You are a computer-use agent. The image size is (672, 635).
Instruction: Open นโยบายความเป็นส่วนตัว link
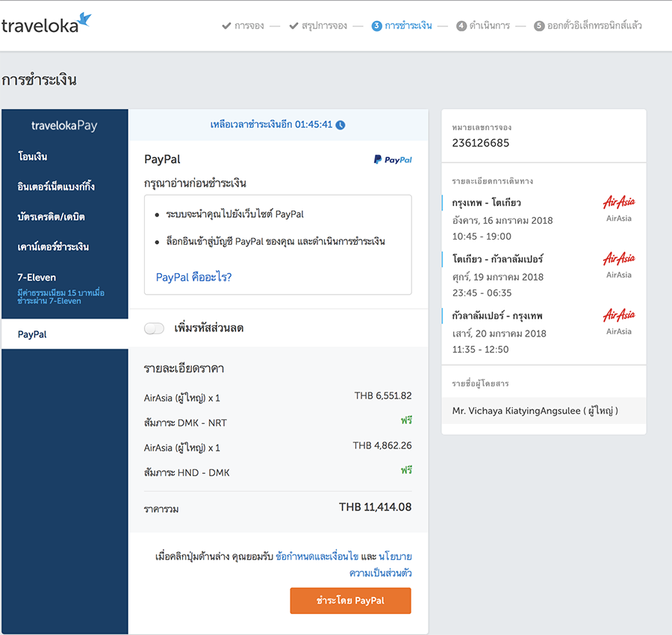tap(381, 565)
